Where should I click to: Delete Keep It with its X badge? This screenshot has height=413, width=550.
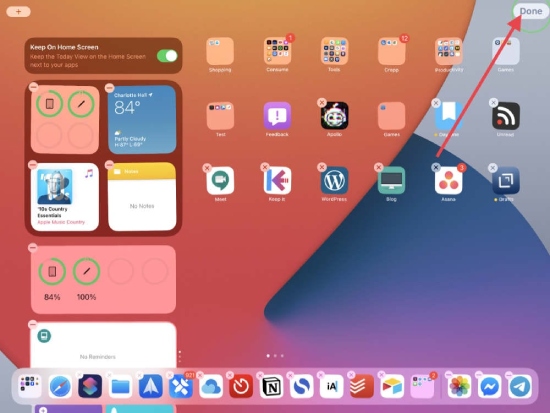(265, 167)
